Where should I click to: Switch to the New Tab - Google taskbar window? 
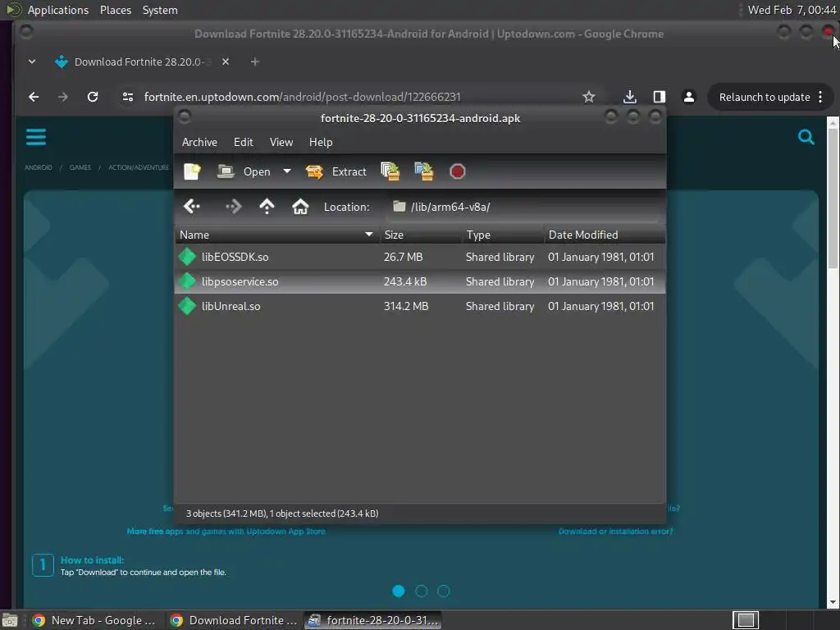coord(94,620)
